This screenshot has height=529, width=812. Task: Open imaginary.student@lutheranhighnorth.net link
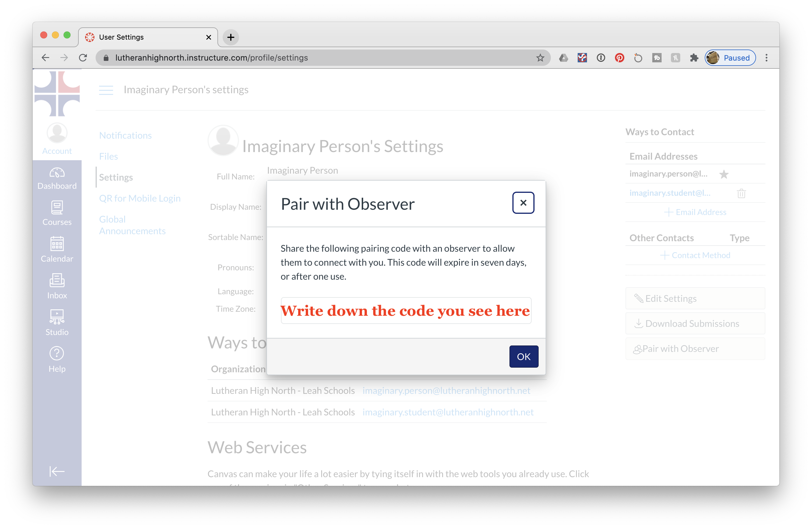pos(448,412)
